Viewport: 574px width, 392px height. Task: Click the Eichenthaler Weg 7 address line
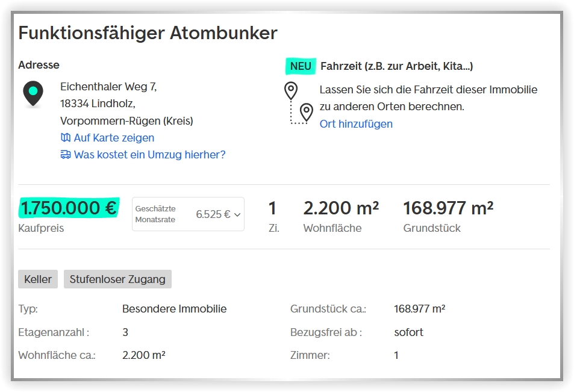108,87
